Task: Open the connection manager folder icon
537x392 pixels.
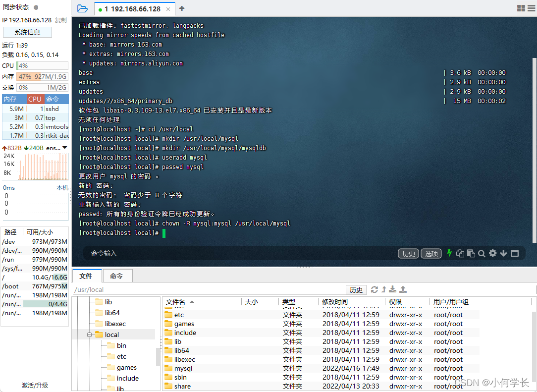Action: (x=83, y=8)
